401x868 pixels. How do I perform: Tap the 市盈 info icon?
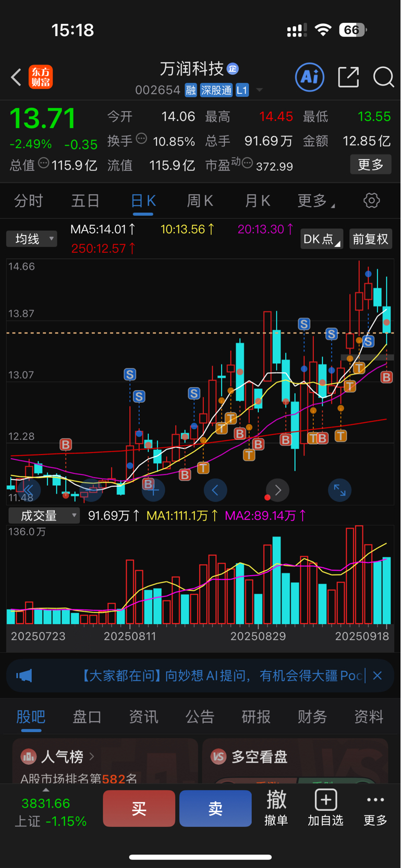(247, 163)
